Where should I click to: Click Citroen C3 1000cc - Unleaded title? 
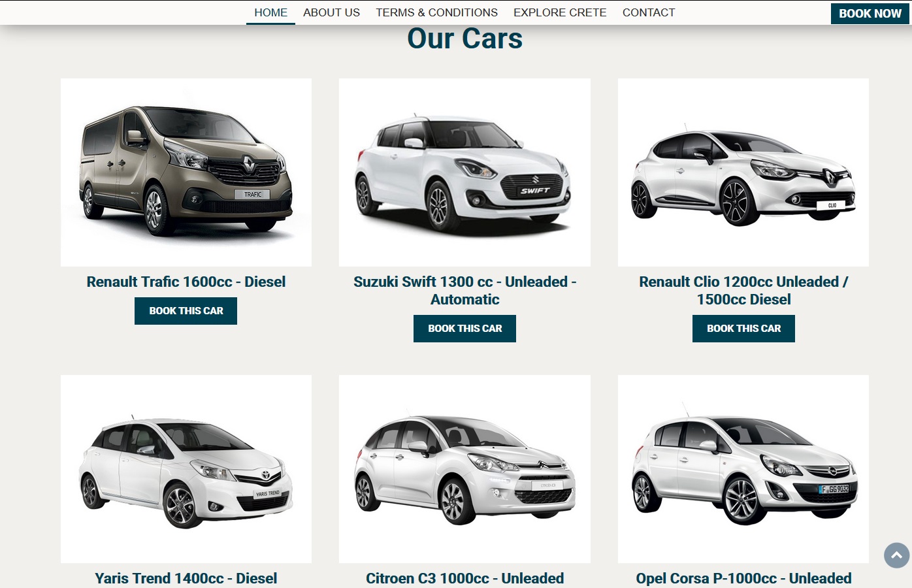pyautogui.click(x=464, y=578)
